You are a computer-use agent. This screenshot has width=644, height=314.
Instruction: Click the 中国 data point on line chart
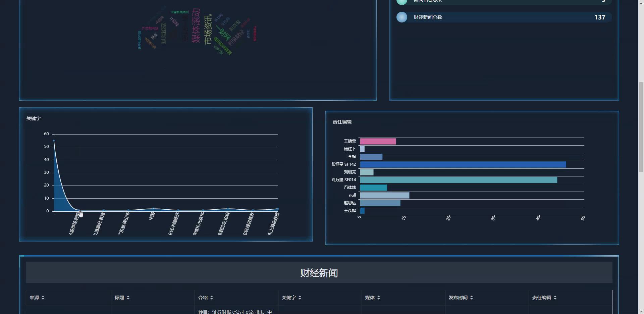[x=153, y=209]
